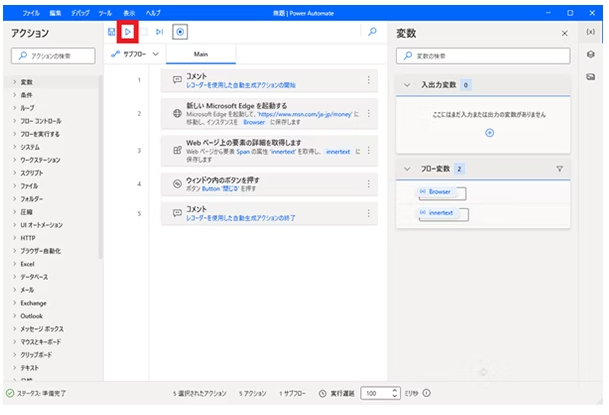The width and height of the screenshot is (609, 415).
Task: Open the ファイル menu
Action: (x=31, y=13)
